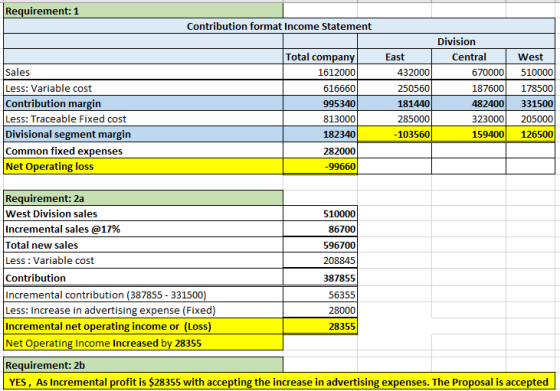Select the 'Central' division header
This screenshot has width=560, height=391.
tap(469, 57)
